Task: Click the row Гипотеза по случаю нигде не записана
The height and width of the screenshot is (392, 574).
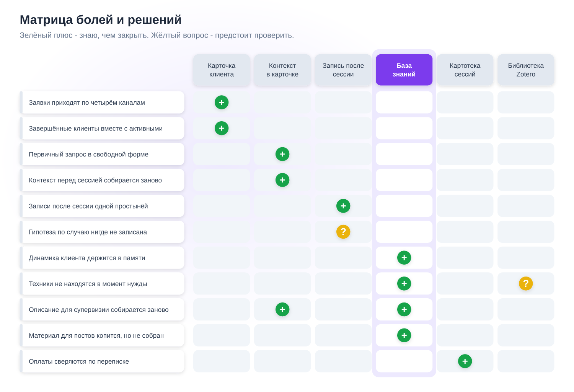Action: (x=102, y=232)
